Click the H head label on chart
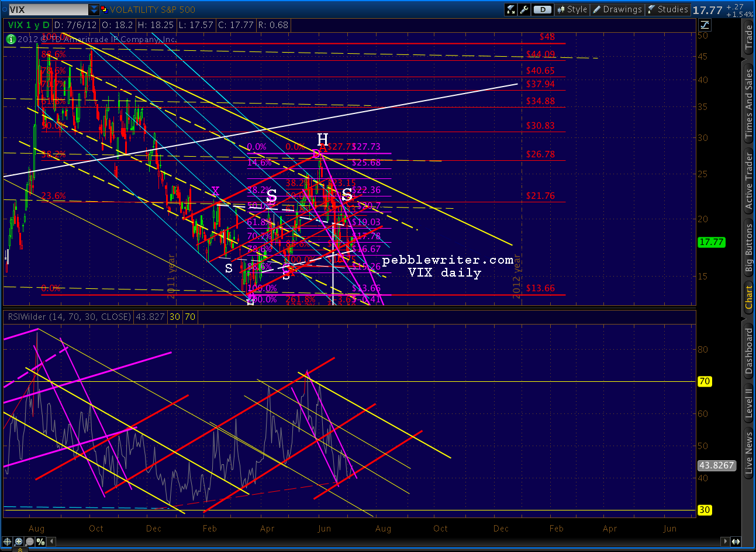756x552 pixels. pos(323,139)
